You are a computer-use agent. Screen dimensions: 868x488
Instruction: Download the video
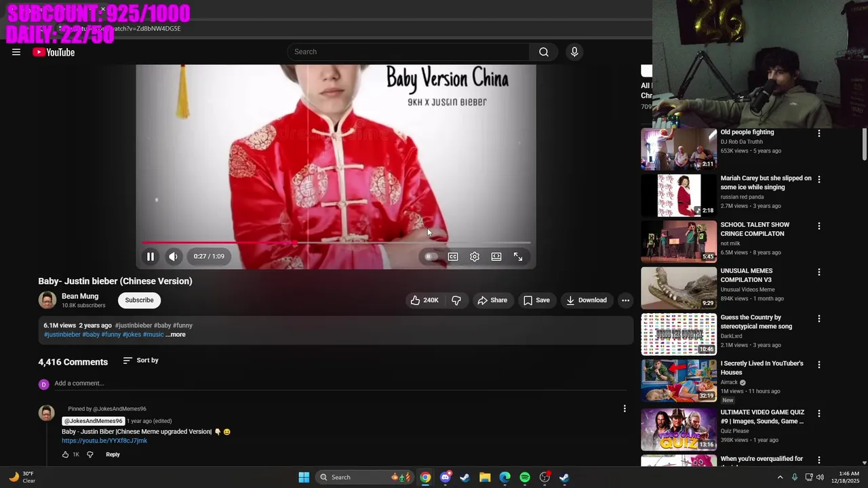(x=587, y=300)
